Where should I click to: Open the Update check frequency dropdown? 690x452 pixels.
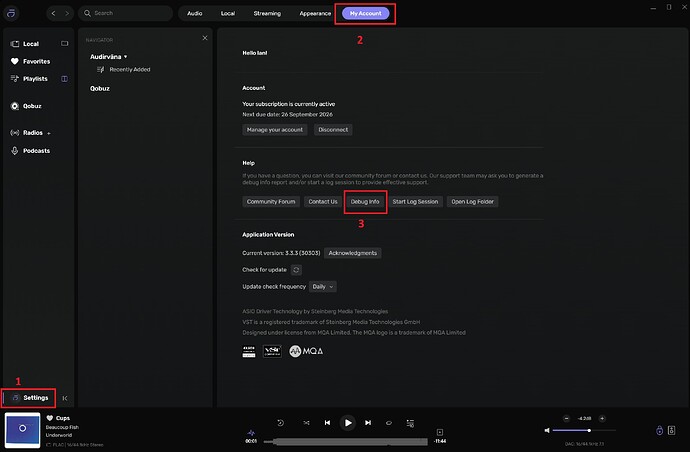323,287
